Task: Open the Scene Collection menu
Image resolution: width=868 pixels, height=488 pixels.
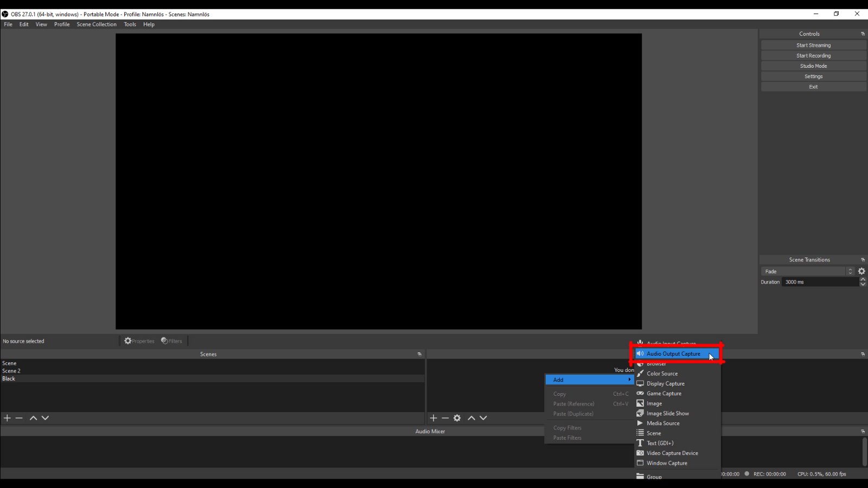Action: (x=97, y=24)
